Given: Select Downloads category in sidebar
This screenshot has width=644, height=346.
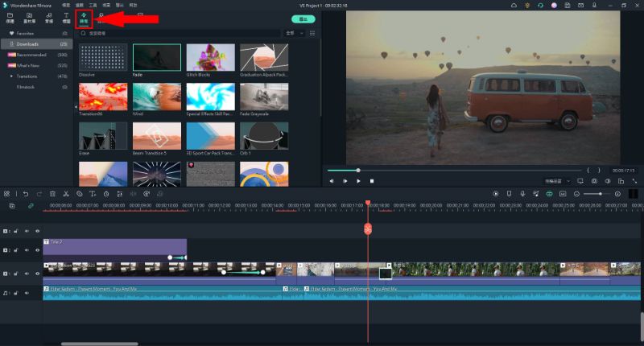Looking at the screenshot, I should click(x=36, y=44).
